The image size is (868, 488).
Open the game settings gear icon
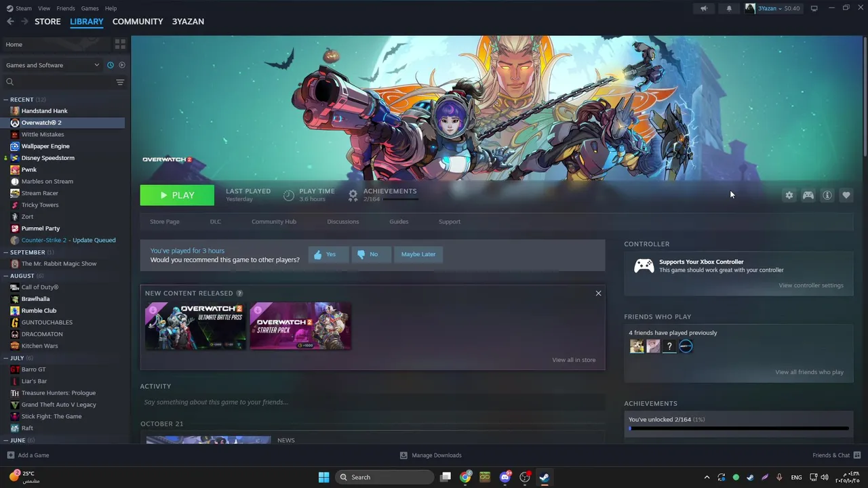click(x=789, y=195)
